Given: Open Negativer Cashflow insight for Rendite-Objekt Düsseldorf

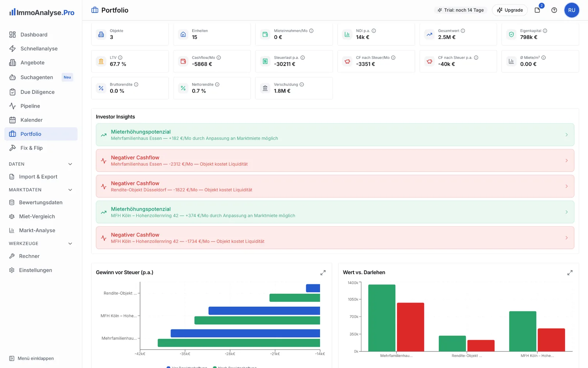Looking at the screenshot, I should [335, 186].
